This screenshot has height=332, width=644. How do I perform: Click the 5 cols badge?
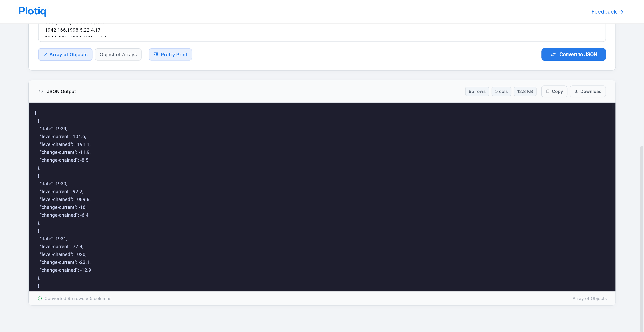(501, 91)
